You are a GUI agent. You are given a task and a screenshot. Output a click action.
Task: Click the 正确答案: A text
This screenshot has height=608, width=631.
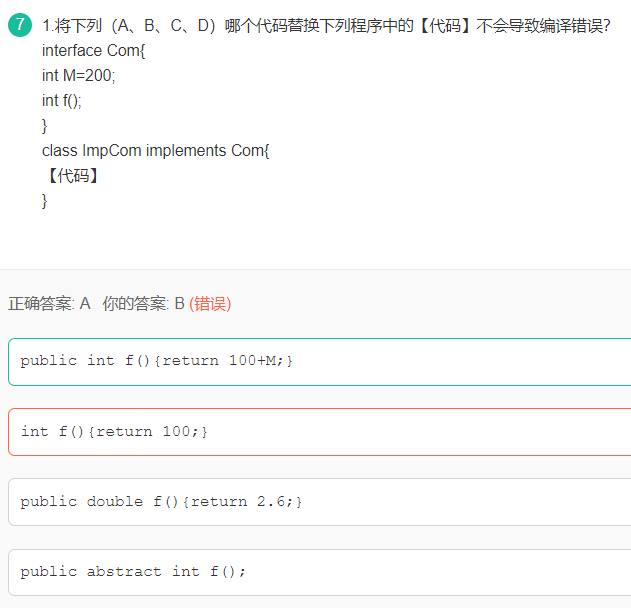pyautogui.click(x=49, y=304)
